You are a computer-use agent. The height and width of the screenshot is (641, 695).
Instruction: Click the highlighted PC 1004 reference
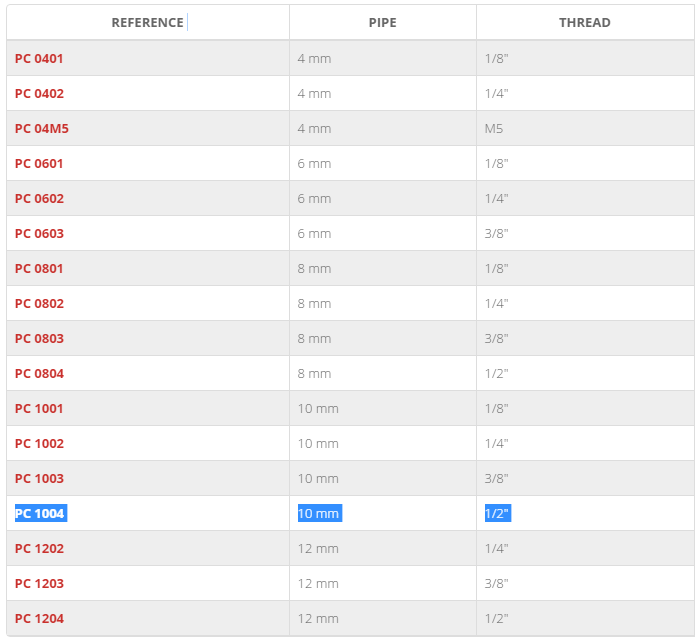40,513
